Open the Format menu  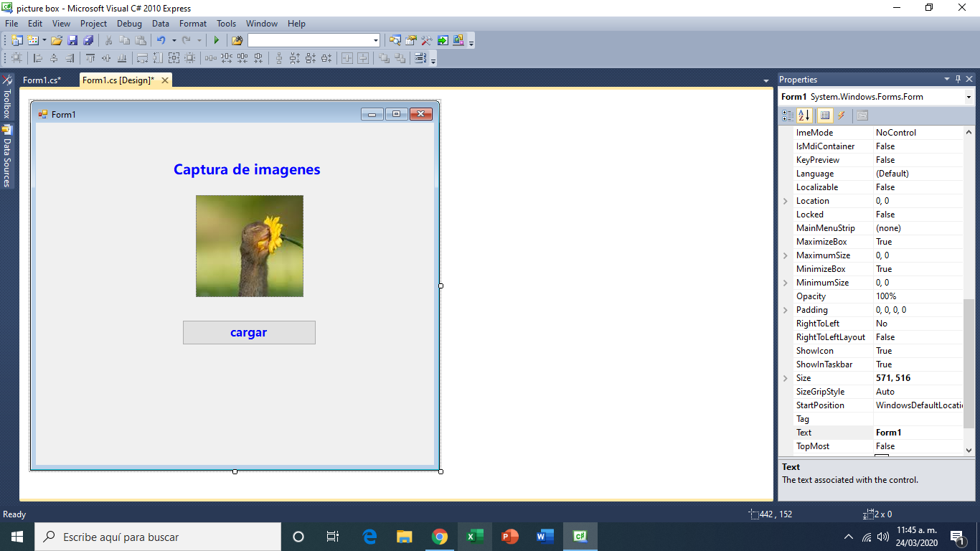pyautogui.click(x=193, y=24)
